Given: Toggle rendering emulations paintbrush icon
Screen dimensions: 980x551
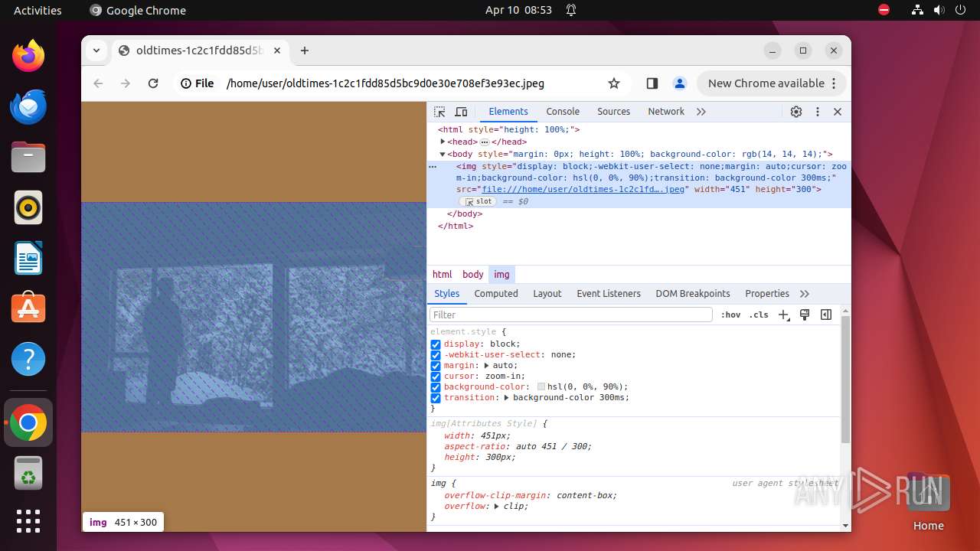Looking at the screenshot, I should (805, 315).
